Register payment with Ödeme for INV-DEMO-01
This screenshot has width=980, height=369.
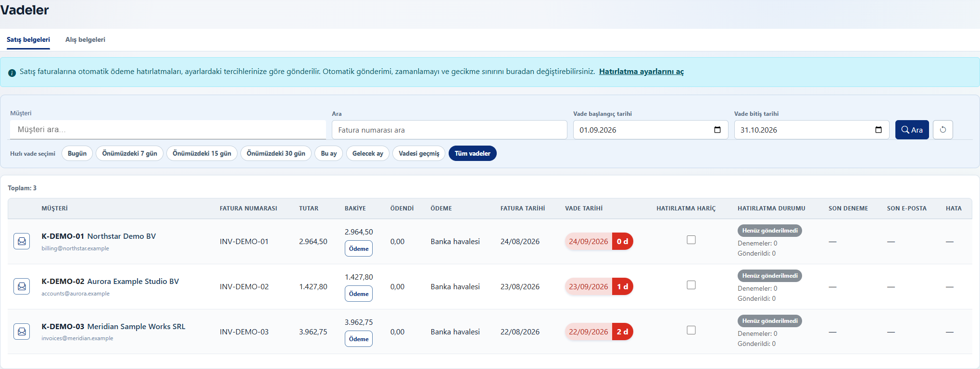coord(359,248)
